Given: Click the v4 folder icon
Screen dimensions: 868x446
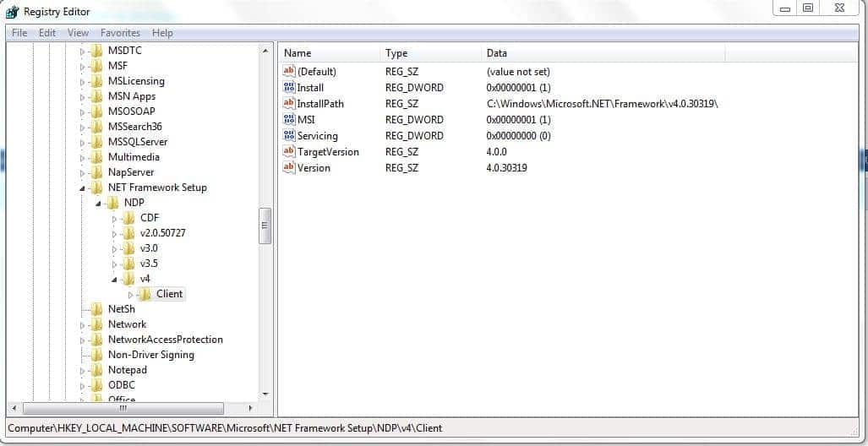Looking at the screenshot, I should (129, 279).
